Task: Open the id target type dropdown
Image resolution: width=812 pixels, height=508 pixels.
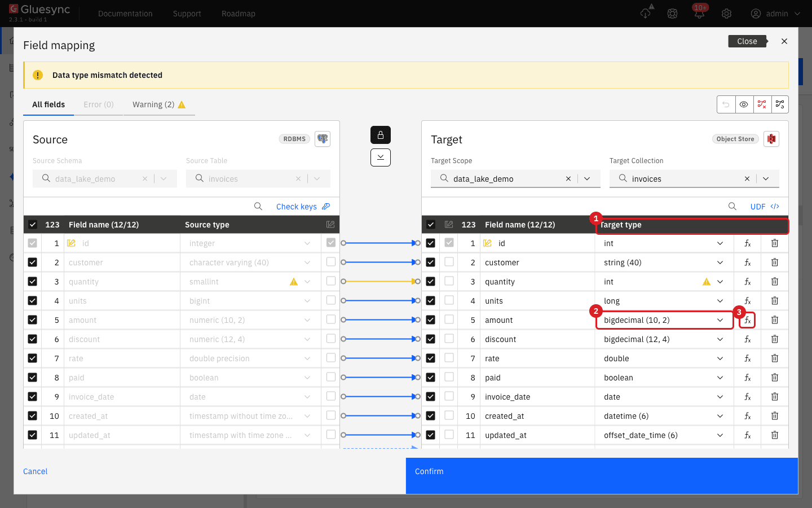Action: point(664,243)
